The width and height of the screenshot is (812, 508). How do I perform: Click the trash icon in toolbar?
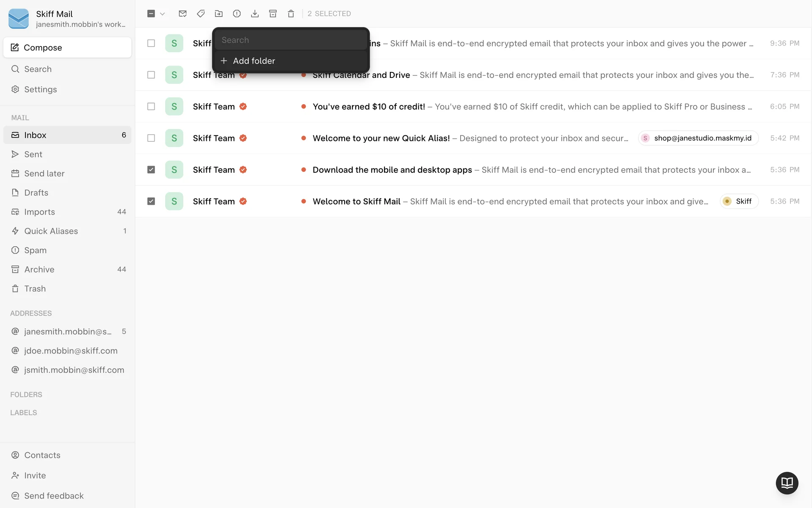pos(291,14)
